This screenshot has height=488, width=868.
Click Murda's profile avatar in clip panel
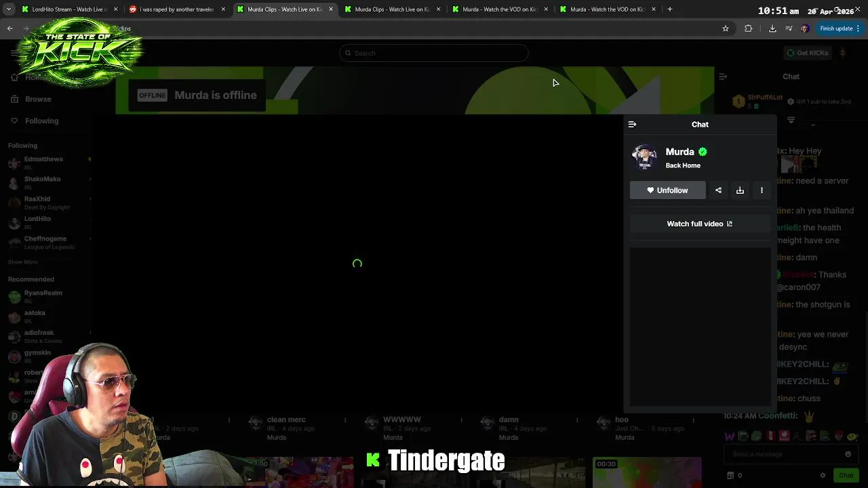click(644, 157)
